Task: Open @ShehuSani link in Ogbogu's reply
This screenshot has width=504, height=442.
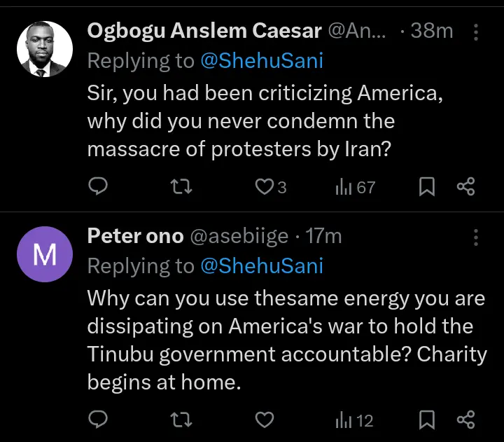Action: pyautogui.click(x=262, y=61)
